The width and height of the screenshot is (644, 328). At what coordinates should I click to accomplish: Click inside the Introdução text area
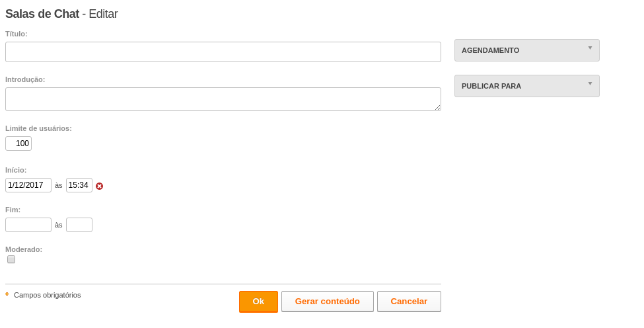(x=223, y=99)
